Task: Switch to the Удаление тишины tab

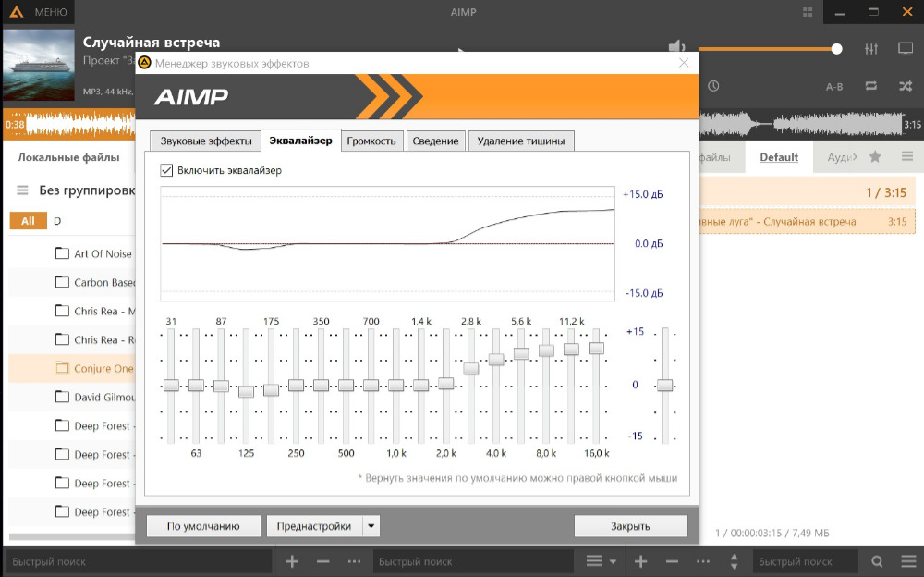Action: point(521,141)
